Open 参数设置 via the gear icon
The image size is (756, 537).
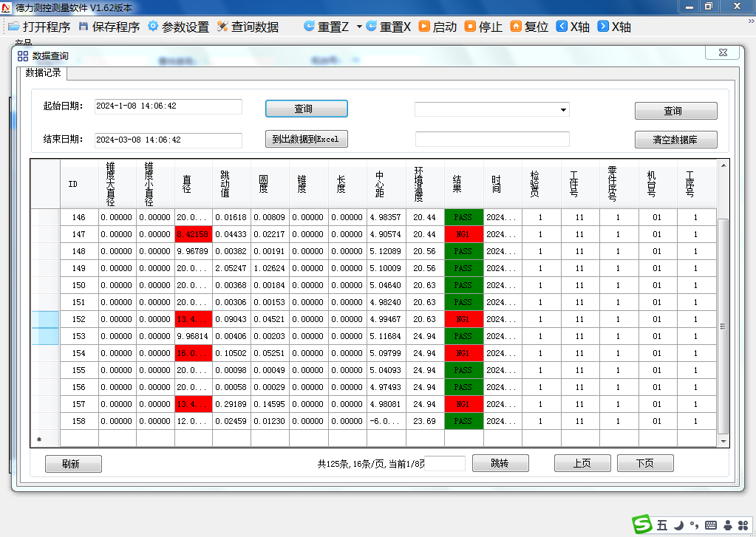[x=153, y=27]
